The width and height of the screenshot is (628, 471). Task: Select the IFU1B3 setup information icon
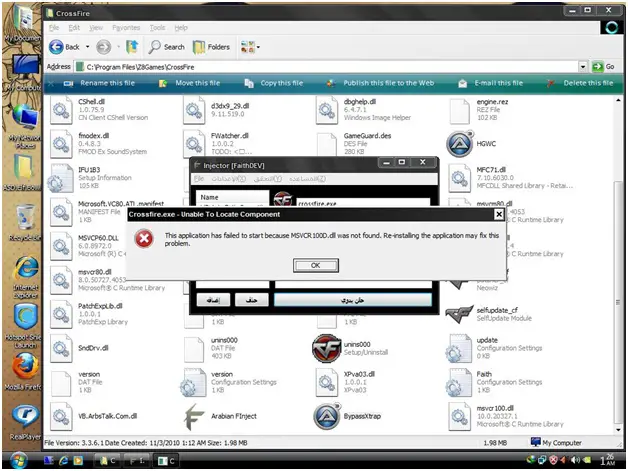coord(59,178)
